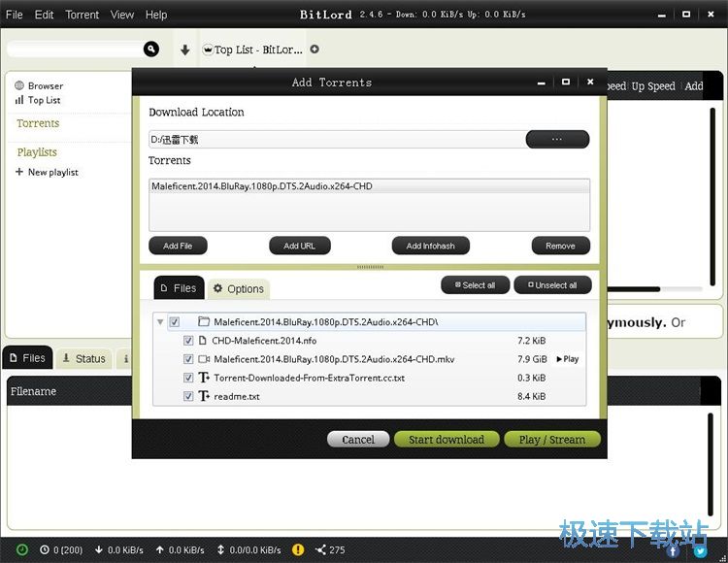Click the DHT nodes share icon
The height and width of the screenshot is (563, 728).
tap(320, 549)
